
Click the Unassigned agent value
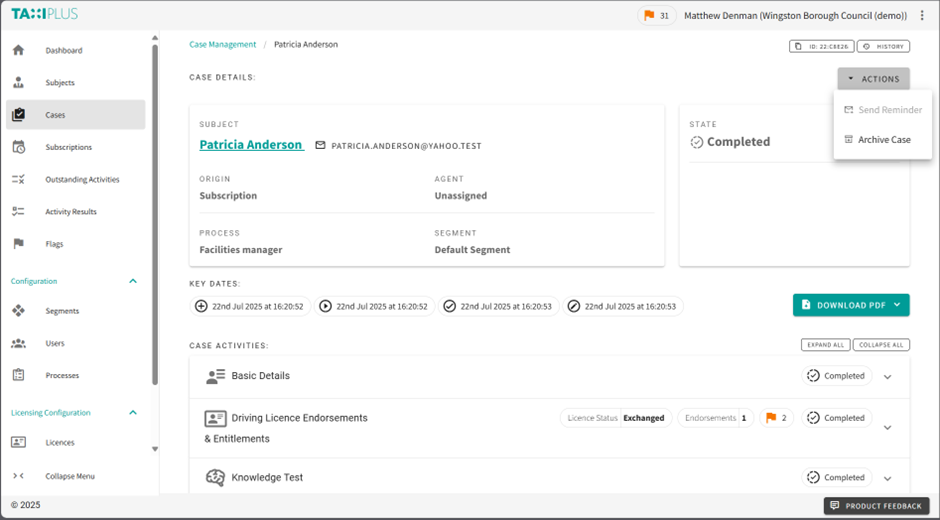click(x=460, y=196)
